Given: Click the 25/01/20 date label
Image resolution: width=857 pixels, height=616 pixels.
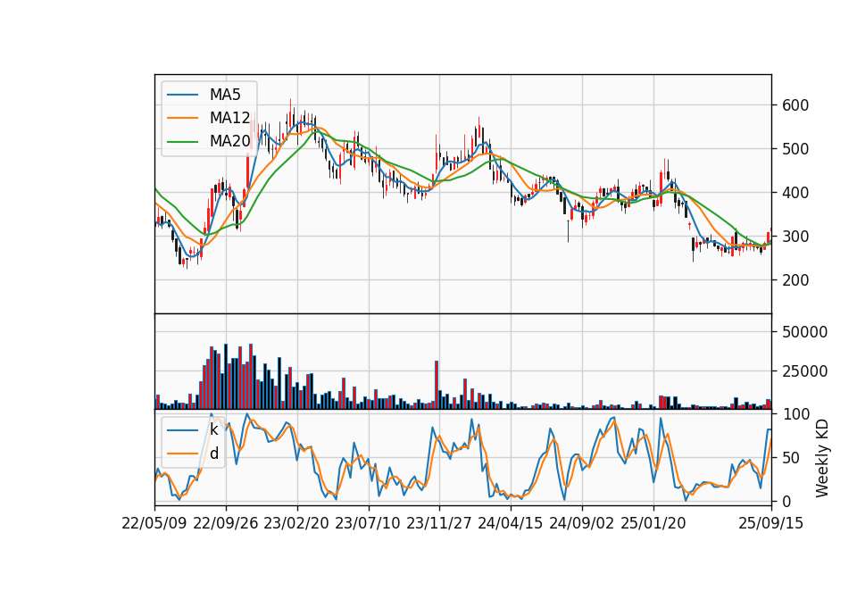Looking at the screenshot, I should 653,523.
